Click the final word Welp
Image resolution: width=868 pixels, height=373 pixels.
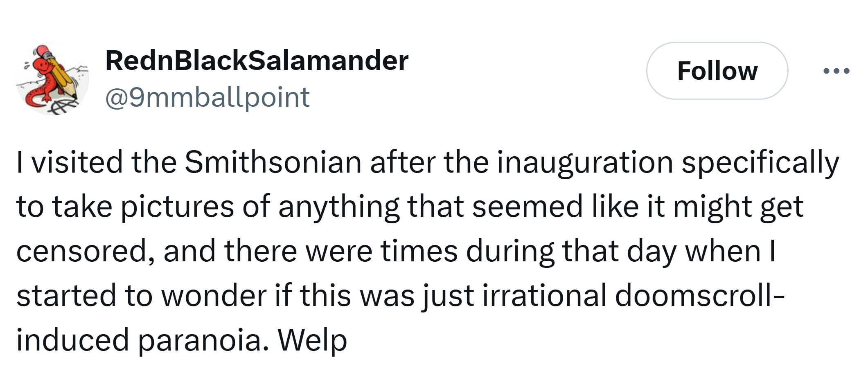[313, 340]
